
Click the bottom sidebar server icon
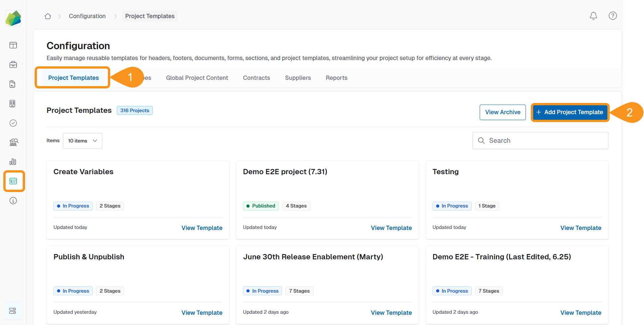[x=13, y=311]
